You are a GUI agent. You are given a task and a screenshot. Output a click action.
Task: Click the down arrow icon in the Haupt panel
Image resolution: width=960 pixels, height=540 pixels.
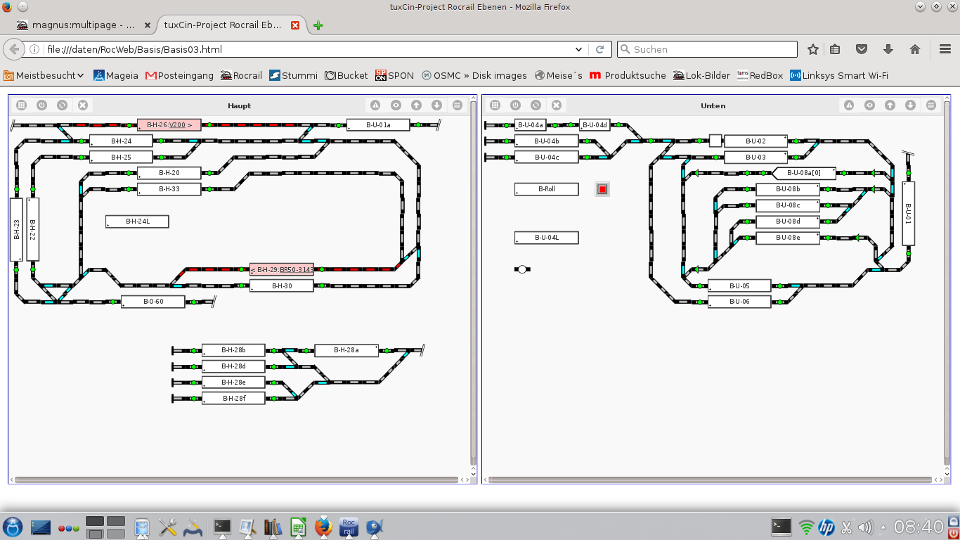[x=437, y=105]
